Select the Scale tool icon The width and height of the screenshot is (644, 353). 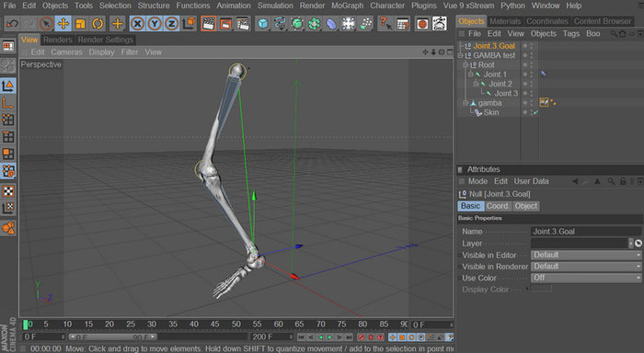click(81, 23)
